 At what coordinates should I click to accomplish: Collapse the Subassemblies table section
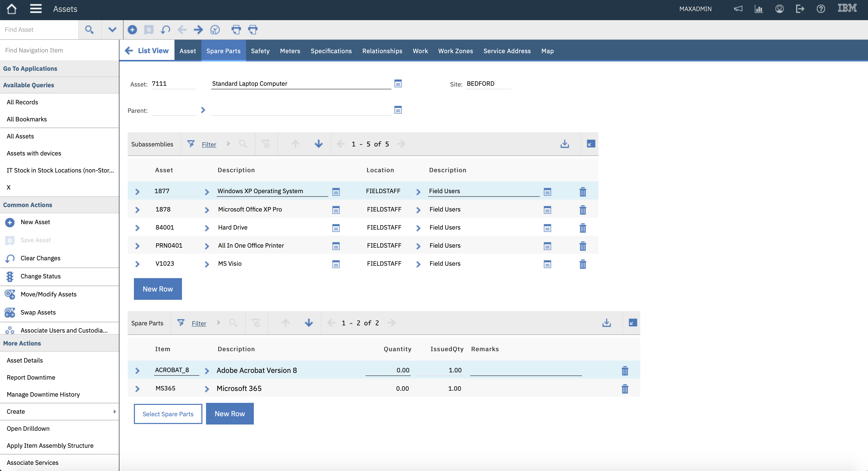tap(591, 144)
